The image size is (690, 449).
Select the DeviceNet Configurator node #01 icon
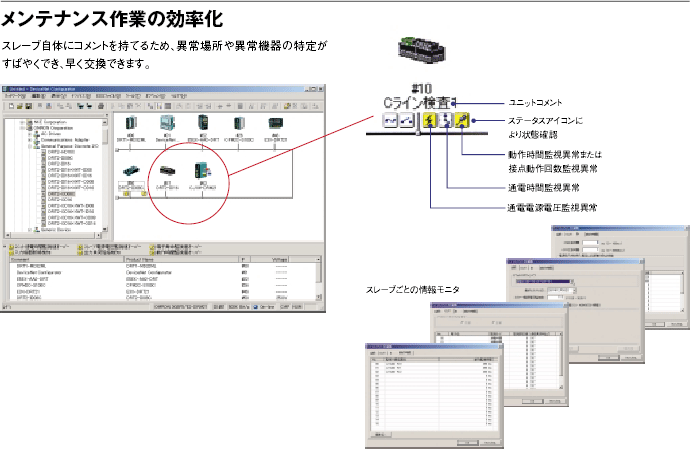point(167,123)
